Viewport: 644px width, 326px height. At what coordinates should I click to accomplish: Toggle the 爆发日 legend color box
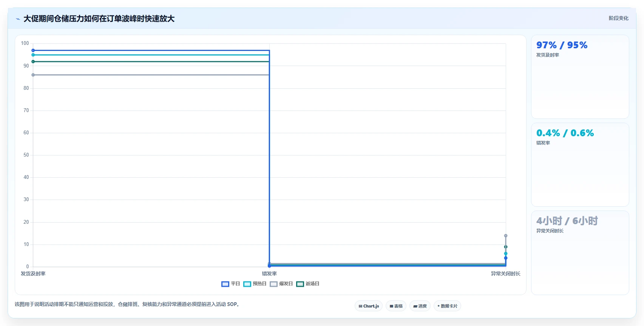[x=273, y=284]
